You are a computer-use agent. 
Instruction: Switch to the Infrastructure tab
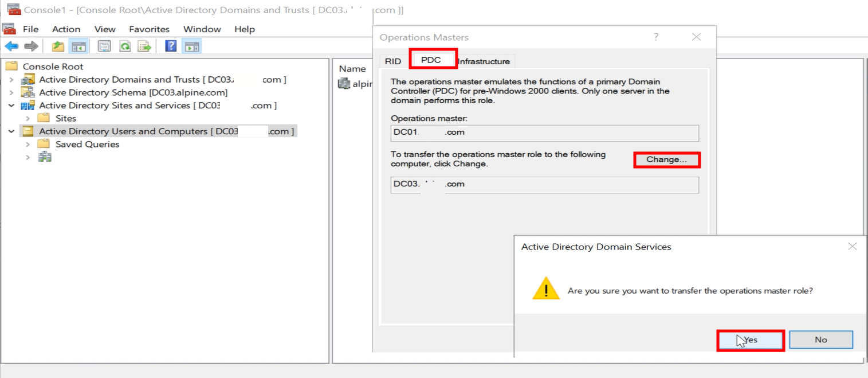click(x=484, y=61)
